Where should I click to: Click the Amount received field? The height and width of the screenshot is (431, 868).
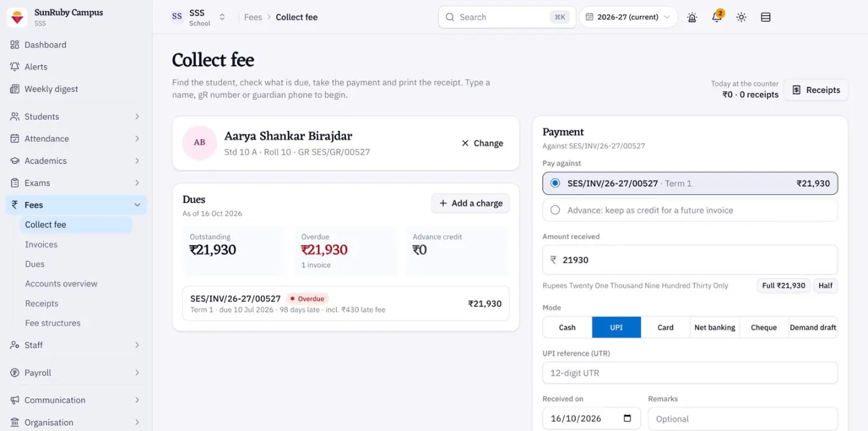(690, 260)
